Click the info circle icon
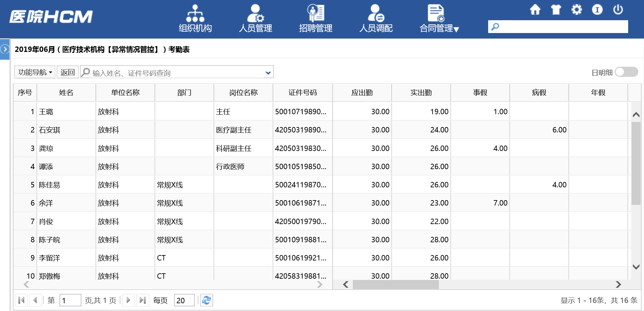Screen dimensions: 644x311 coord(597,10)
